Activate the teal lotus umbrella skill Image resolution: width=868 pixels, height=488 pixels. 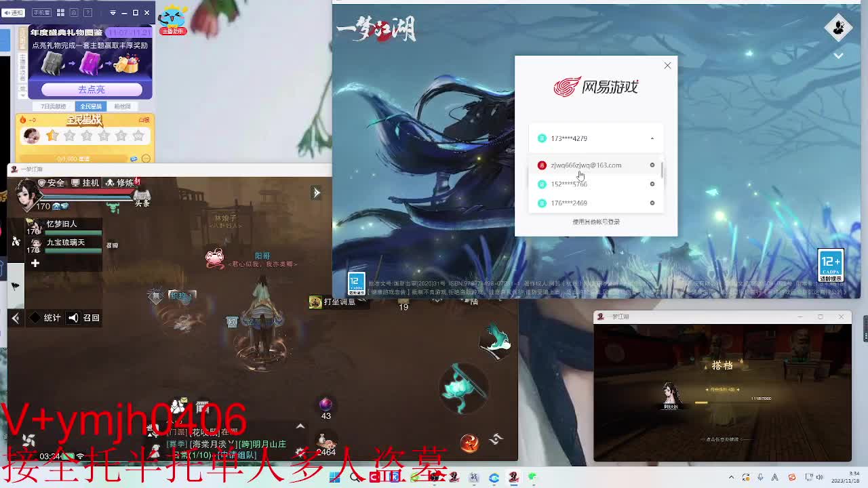[464, 388]
